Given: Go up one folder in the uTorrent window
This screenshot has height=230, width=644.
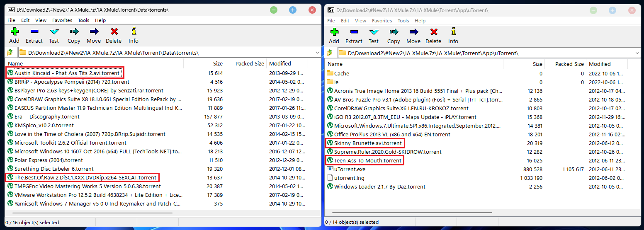Looking at the screenshot, I should pos(330,53).
